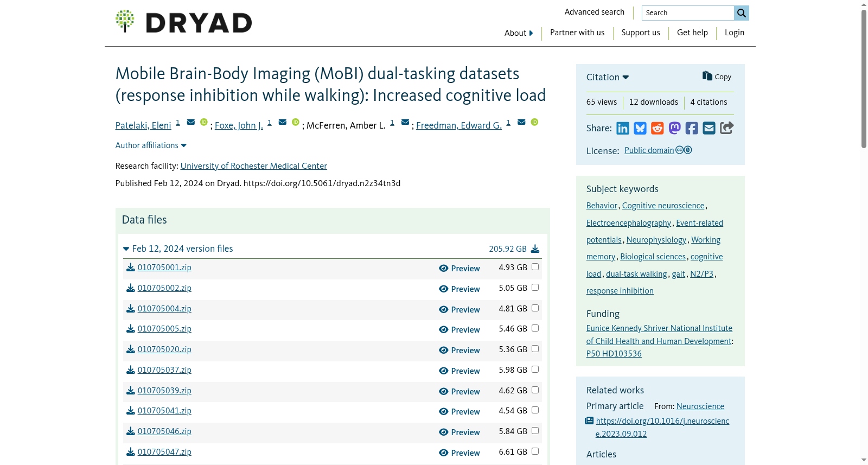The width and height of the screenshot is (868, 465).
Task: Check the box for 010705001.zip
Action: coord(535,267)
